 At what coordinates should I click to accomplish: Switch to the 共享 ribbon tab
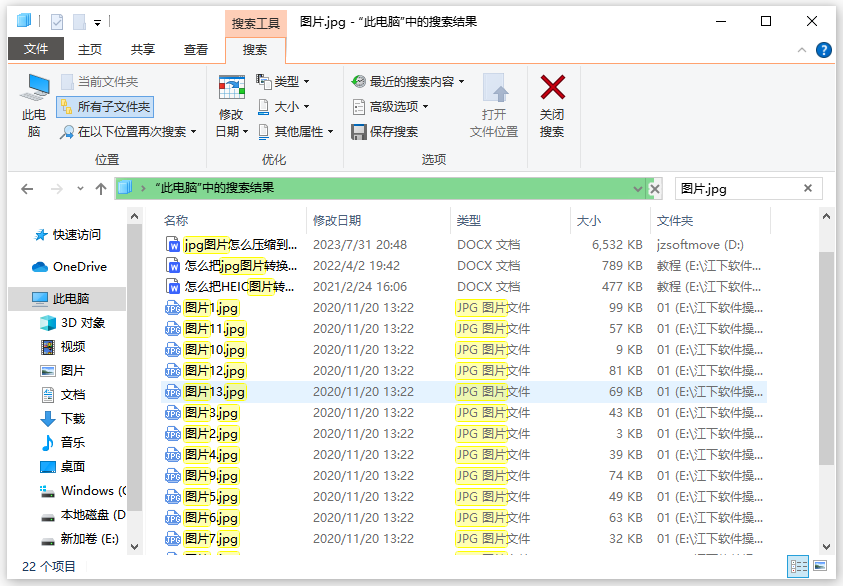coord(142,49)
